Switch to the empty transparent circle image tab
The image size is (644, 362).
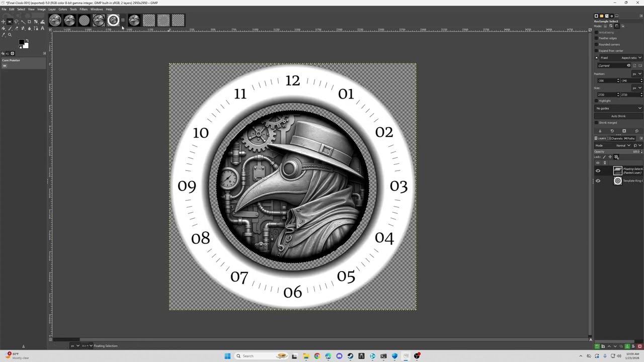click(84, 20)
